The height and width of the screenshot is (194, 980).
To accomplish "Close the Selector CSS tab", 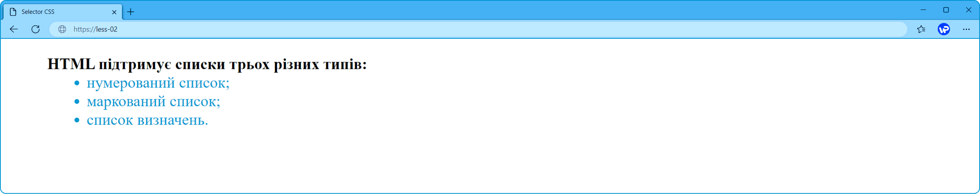I will point(114,12).
